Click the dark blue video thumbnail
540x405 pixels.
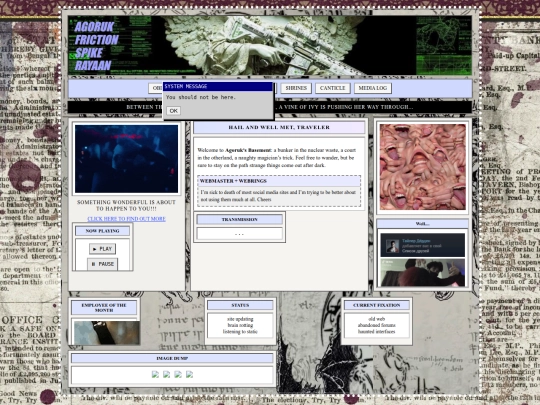pyautogui.click(x=126, y=159)
